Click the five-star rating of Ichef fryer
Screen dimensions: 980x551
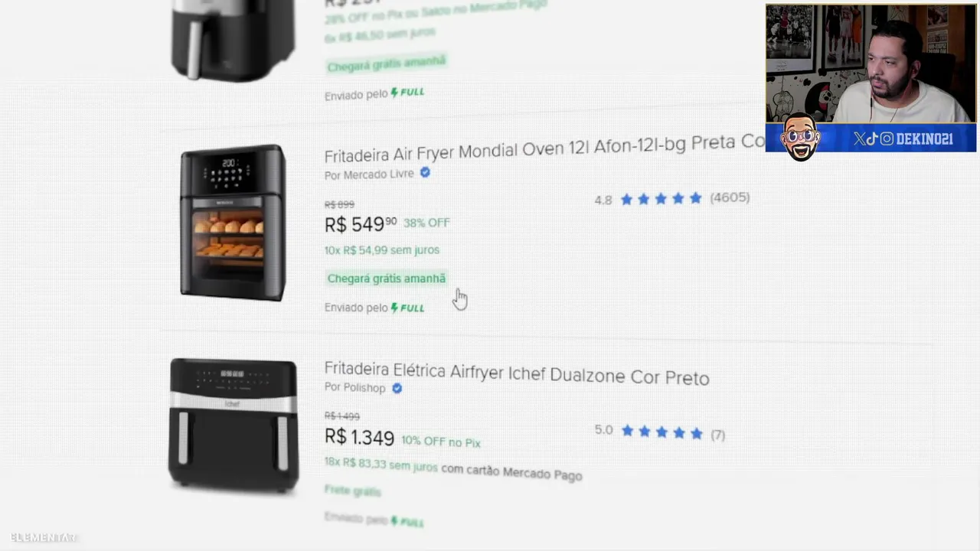click(661, 432)
